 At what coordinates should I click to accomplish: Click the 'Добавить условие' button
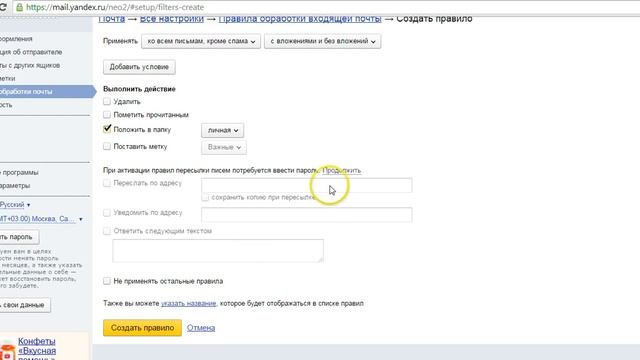pyautogui.click(x=139, y=67)
